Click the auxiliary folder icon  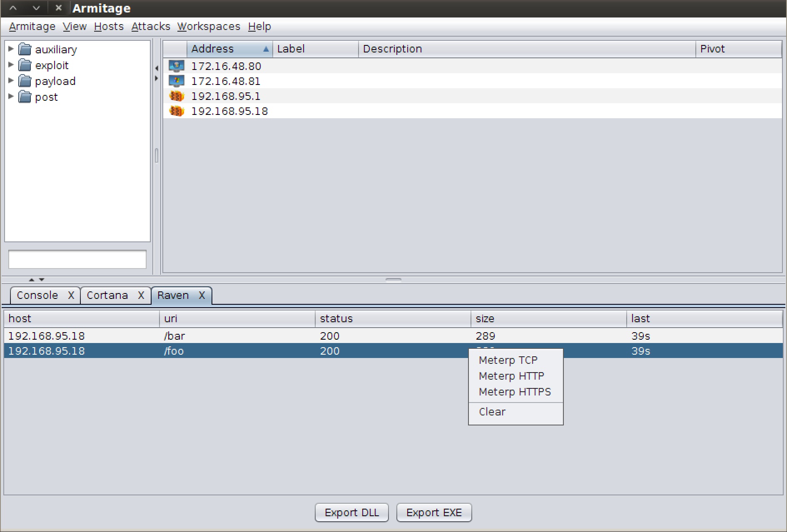click(25, 50)
